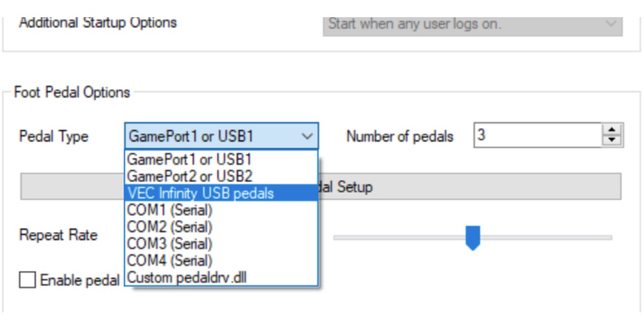Click the Repeat Rate label
This screenshot has height=319, width=644.
(x=58, y=235)
